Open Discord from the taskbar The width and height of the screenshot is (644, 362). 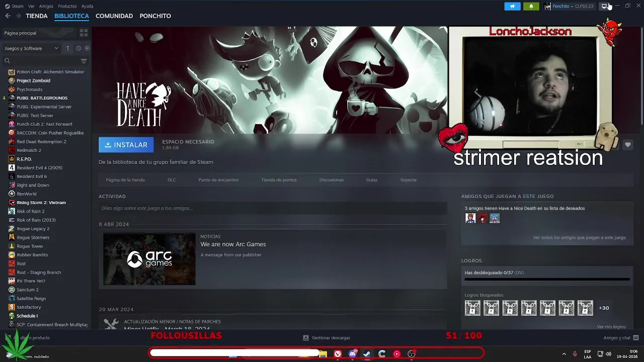pyautogui.click(x=352, y=354)
